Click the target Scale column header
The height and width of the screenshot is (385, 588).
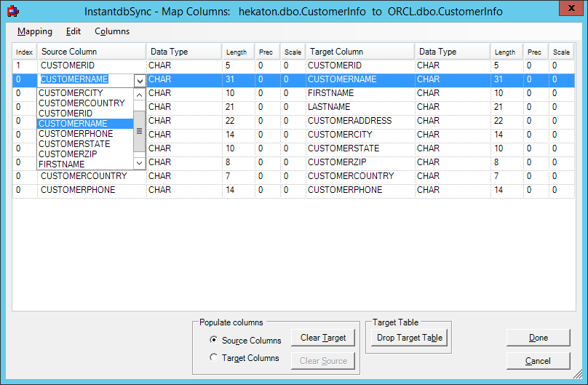click(x=561, y=52)
